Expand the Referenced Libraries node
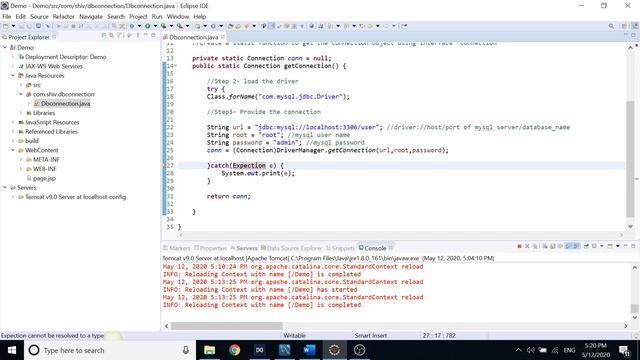Image resolution: width=640 pixels, height=360 pixels. click(13, 132)
